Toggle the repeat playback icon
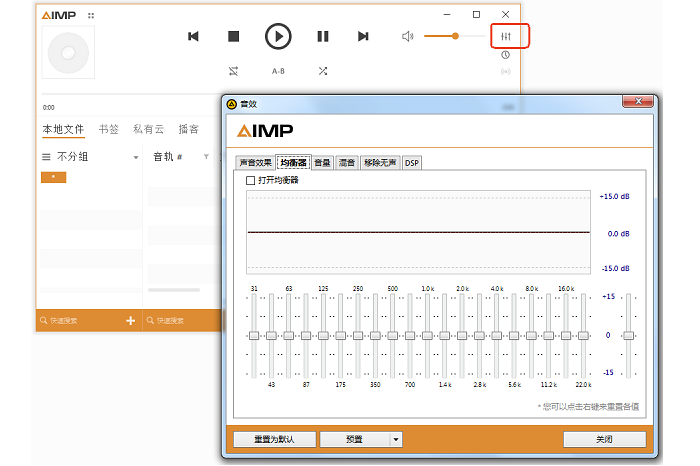 (233, 71)
